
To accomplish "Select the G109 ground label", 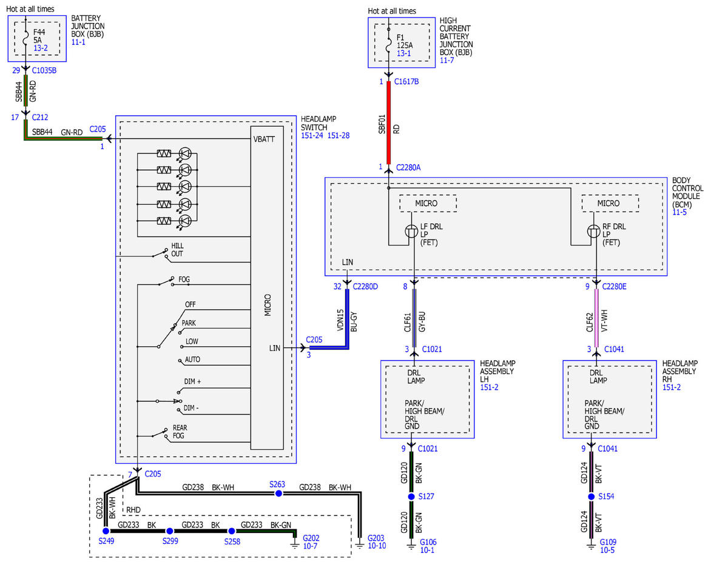I will [608, 542].
